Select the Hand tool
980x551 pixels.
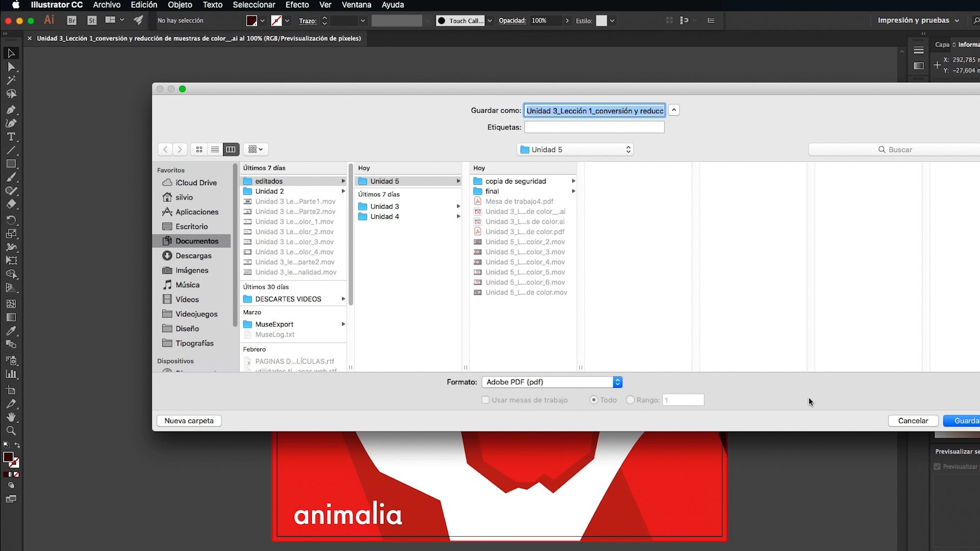(11, 417)
